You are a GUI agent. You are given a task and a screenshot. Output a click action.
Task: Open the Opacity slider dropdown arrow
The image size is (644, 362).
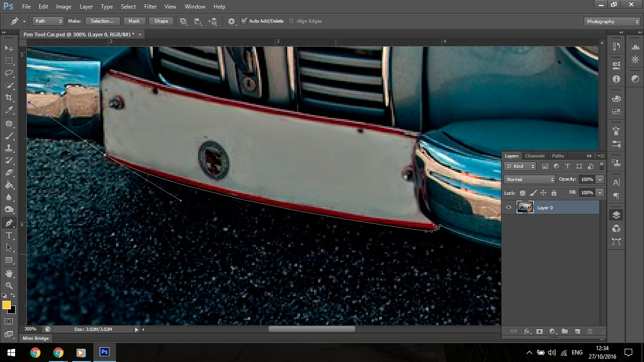[x=600, y=180]
